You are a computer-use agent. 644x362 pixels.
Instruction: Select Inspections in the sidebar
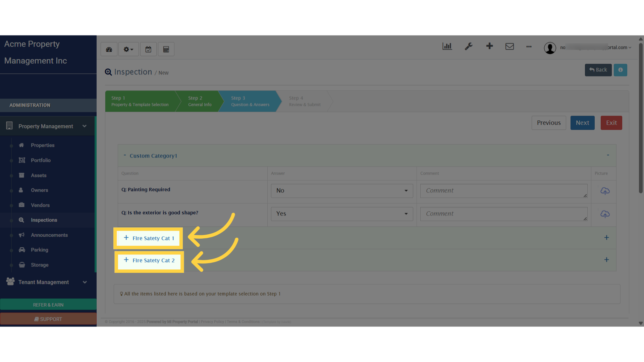[x=44, y=220]
